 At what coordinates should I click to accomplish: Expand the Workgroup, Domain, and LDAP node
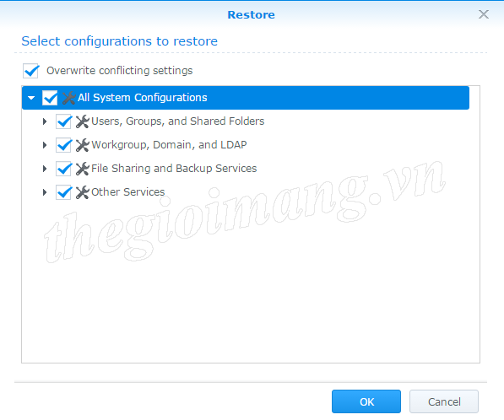(x=45, y=145)
